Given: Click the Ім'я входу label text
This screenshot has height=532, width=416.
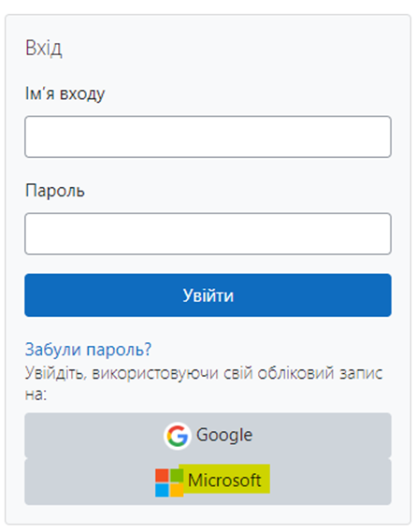Looking at the screenshot, I should 65,93.
